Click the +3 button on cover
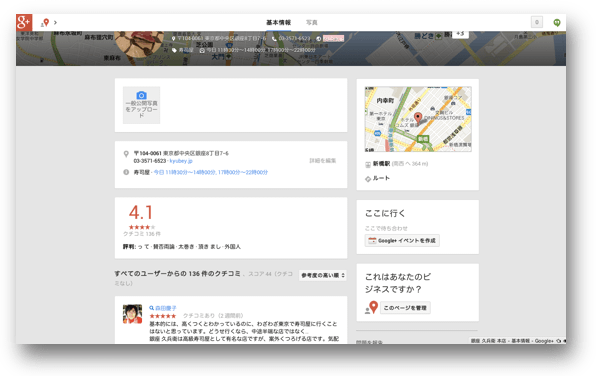 coord(460,34)
